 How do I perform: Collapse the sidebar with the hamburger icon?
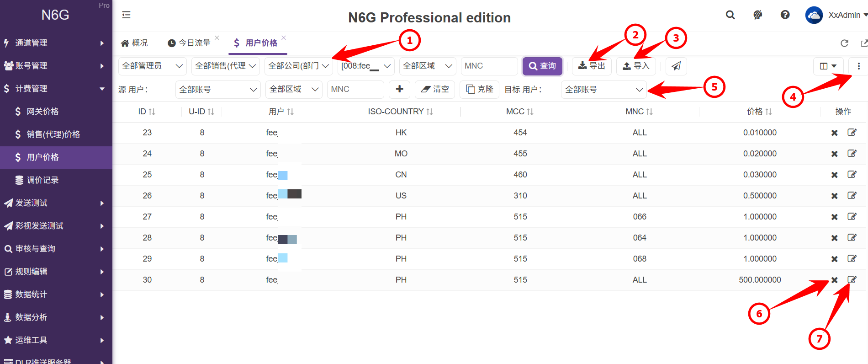click(x=127, y=15)
